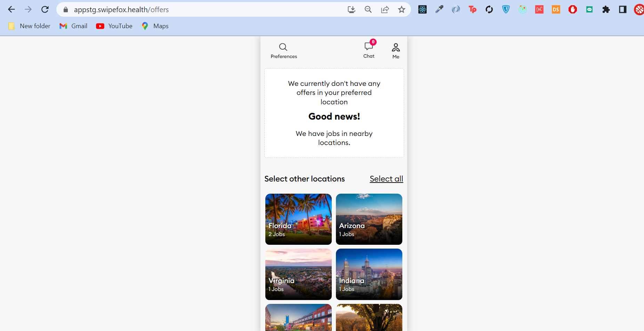Click the red profile avatar icon
644x331 pixels.
coord(639,9)
